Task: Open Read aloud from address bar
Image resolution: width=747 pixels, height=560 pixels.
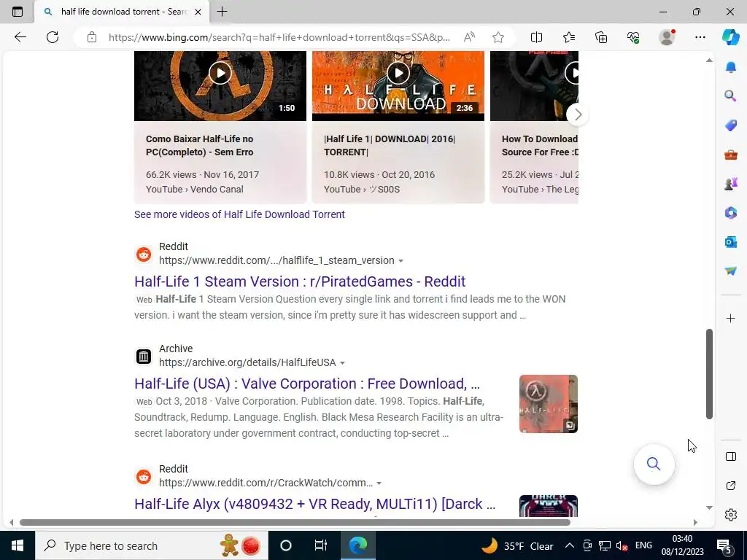Action: tap(469, 37)
